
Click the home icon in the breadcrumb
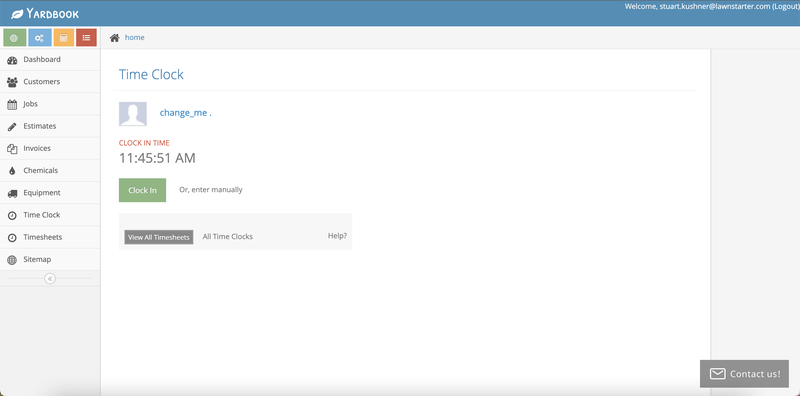pos(115,37)
